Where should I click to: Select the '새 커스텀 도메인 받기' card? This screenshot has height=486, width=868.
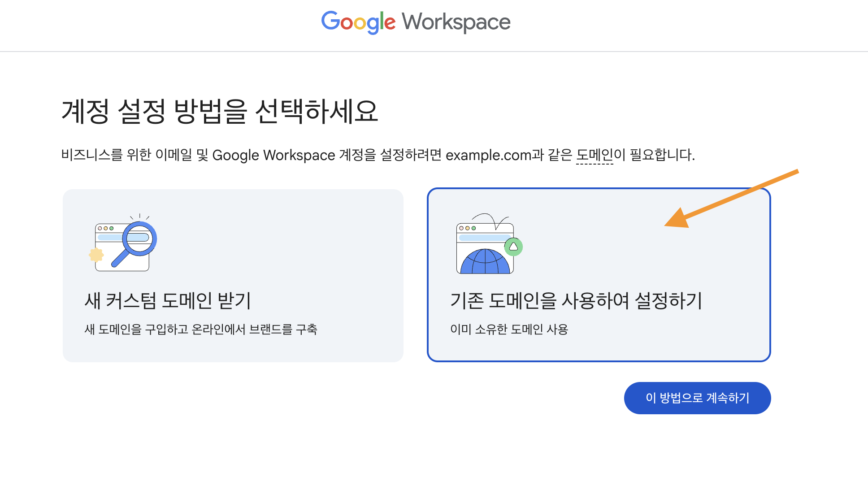point(233,275)
